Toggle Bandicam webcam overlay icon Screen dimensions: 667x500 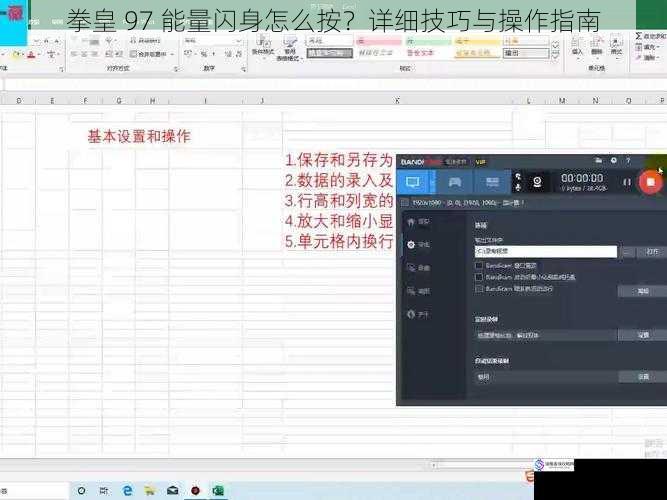[537, 182]
